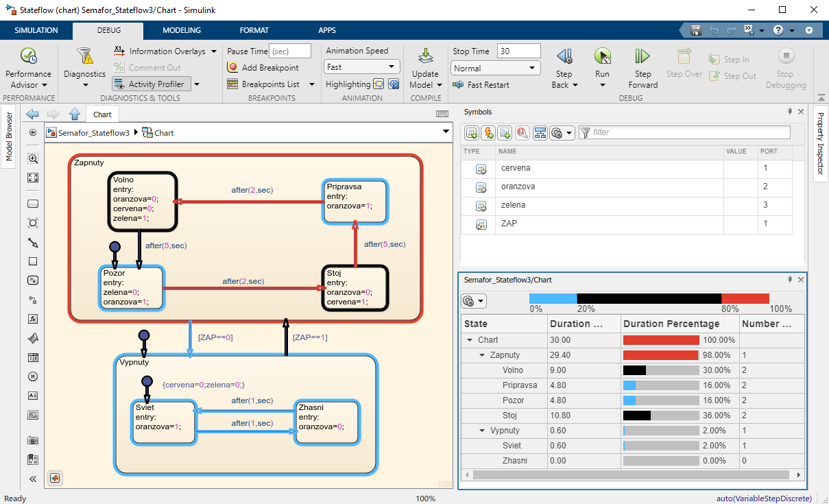Screen dimensions: 829x504
Task: Open the Animation Speed dropdown set to Fast
Action: pyautogui.click(x=362, y=67)
